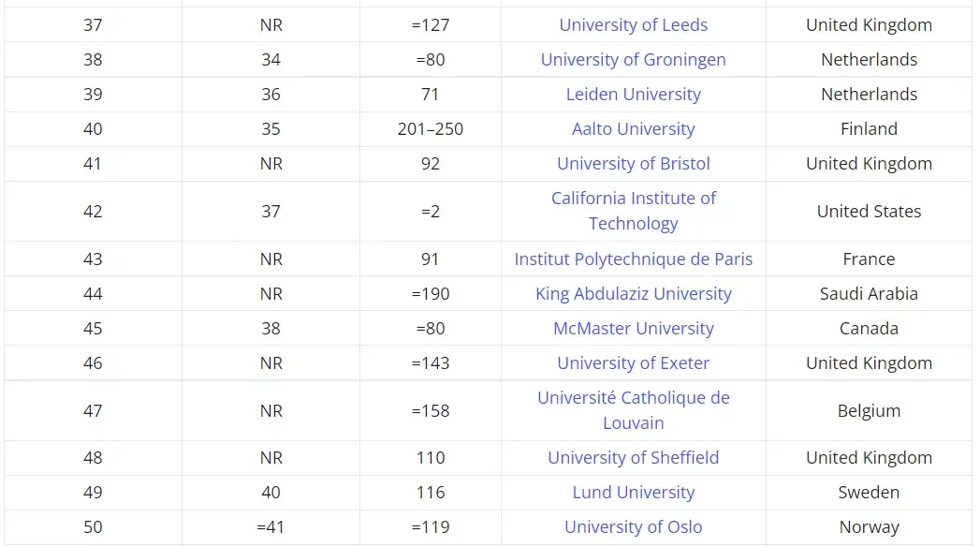This screenshot has height=547, width=980.
Task: Click Institut Polytechnique de Paris link
Action: [x=633, y=259]
